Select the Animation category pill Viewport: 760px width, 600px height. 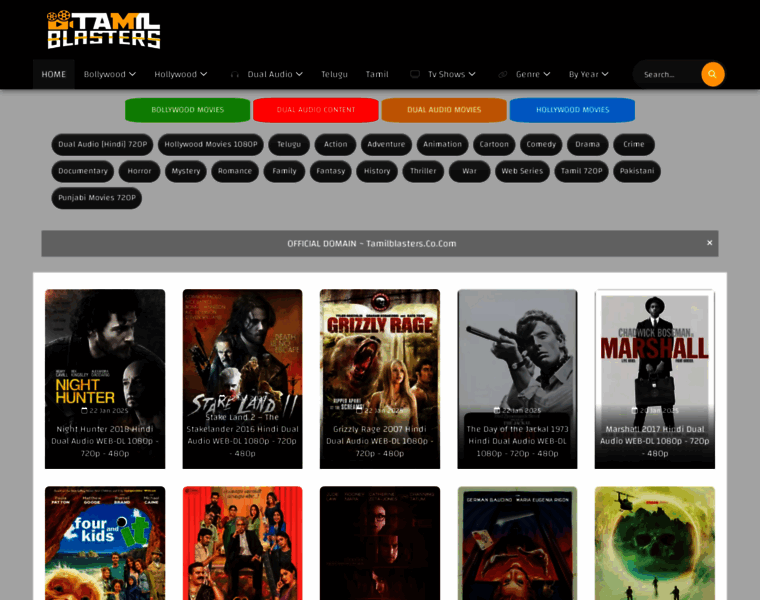coord(443,144)
